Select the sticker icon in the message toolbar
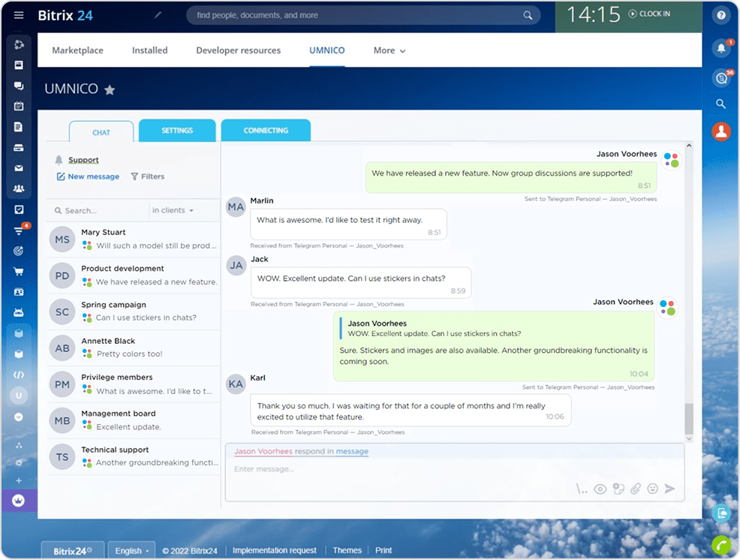 click(x=618, y=489)
